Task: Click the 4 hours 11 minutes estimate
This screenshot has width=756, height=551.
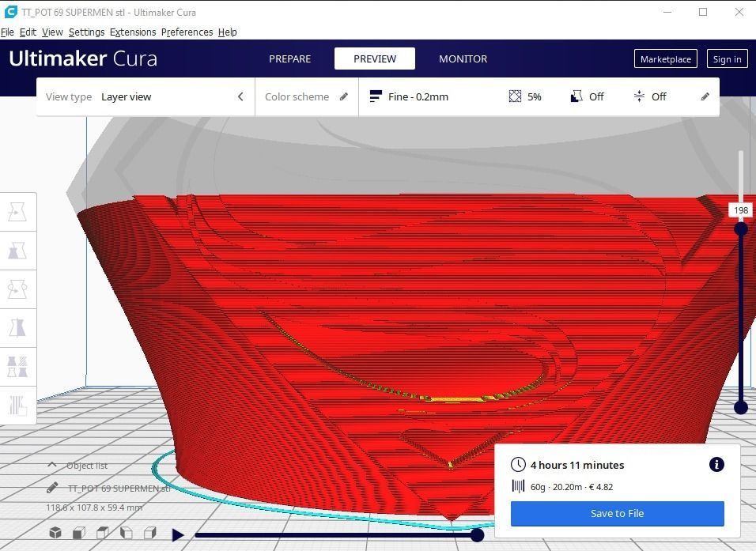Action: coord(577,465)
